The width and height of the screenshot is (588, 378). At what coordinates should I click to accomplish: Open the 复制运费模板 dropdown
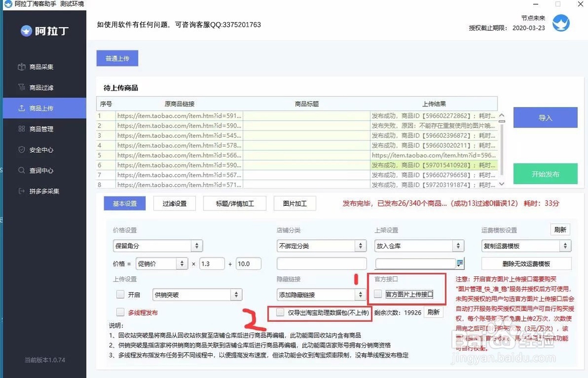[x=526, y=246]
